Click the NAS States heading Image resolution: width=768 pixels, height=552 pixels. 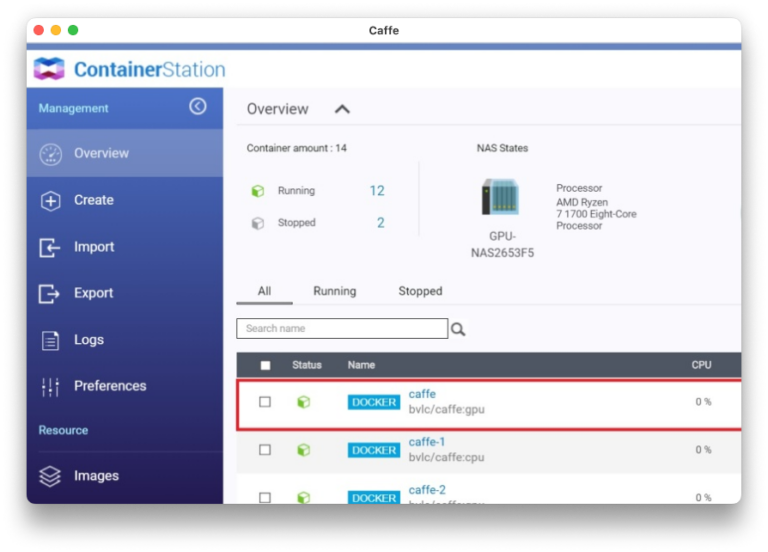click(x=503, y=148)
